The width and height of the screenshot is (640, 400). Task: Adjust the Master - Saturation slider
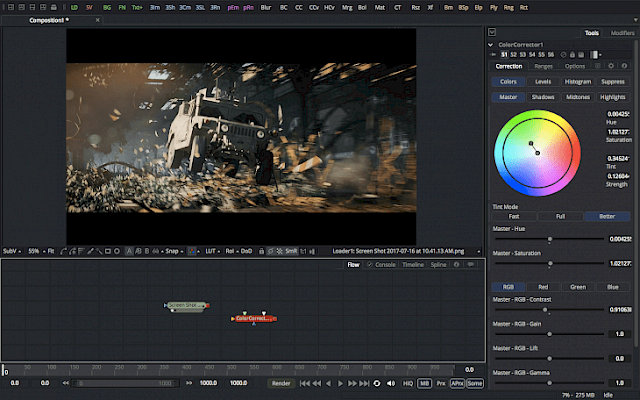[x=549, y=264]
